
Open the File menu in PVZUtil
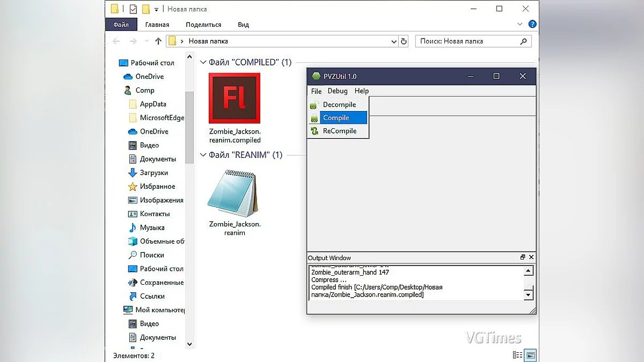click(x=316, y=91)
